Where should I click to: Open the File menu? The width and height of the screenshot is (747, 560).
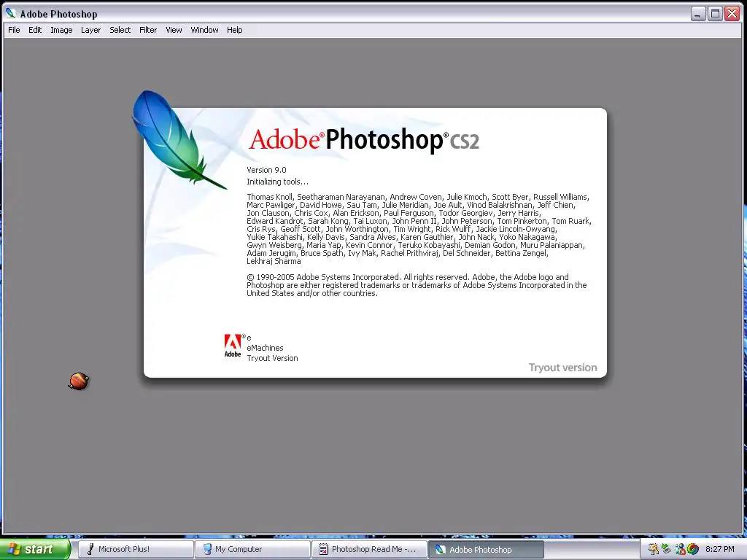point(14,30)
